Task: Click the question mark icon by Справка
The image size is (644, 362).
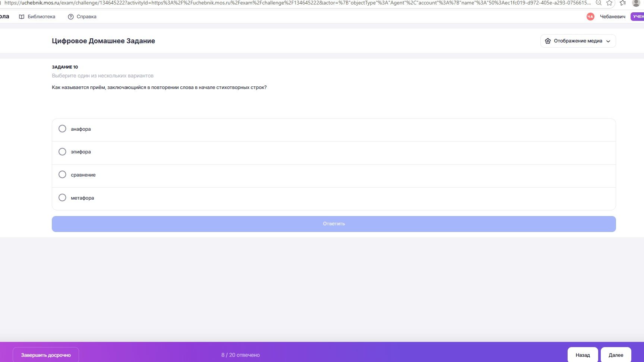Action: 71,17
